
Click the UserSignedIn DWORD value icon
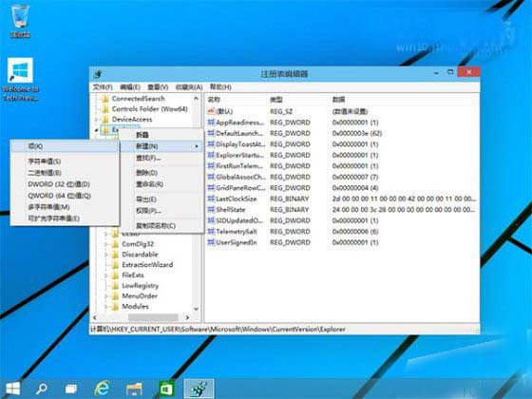click(x=211, y=242)
